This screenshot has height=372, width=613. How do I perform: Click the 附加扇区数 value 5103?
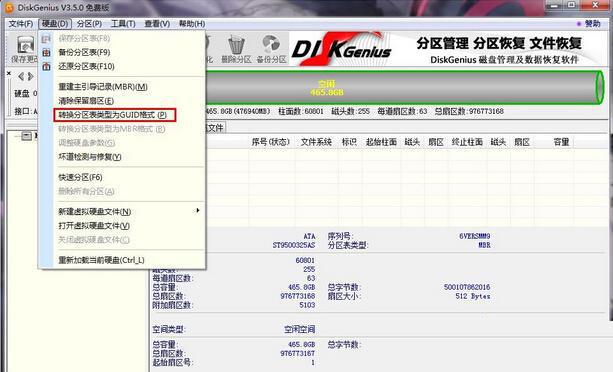307,305
